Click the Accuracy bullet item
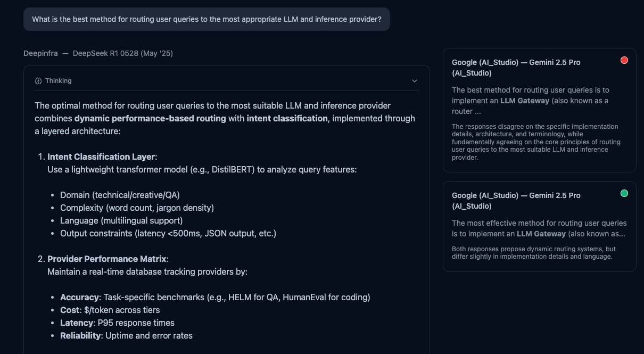Screen dimensions: 644x354 (215, 297)
